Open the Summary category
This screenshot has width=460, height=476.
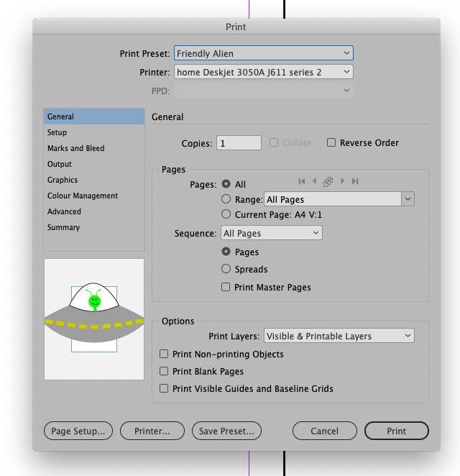click(94, 227)
